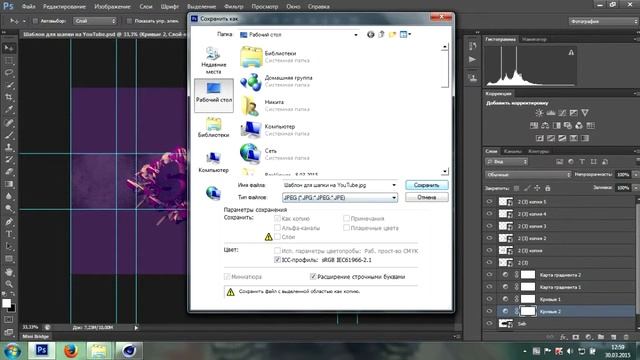This screenshot has height=360, width=640.
Task: Select 'Недавние места' in dialog sidebar
Action: click(x=214, y=60)
